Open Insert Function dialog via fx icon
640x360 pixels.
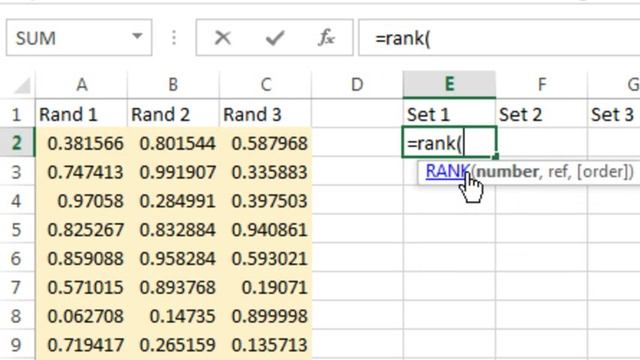point(326,38)
